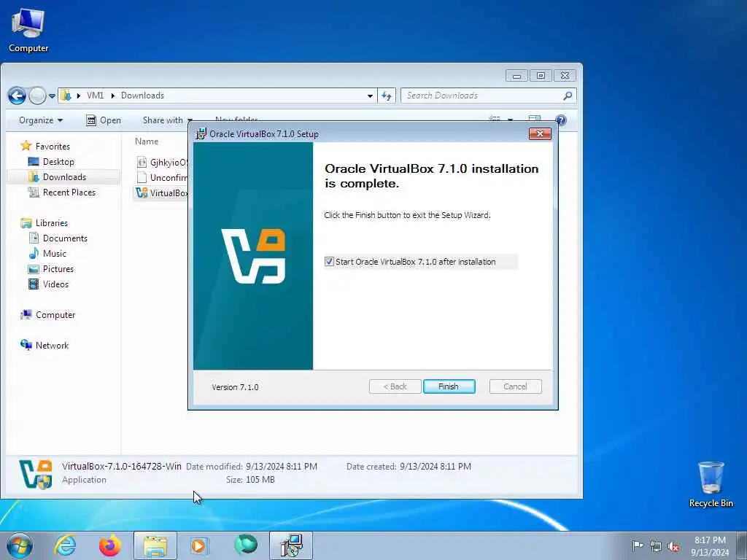Click the taskbar clock showing 8:17 PM

(x=710, y=545)
